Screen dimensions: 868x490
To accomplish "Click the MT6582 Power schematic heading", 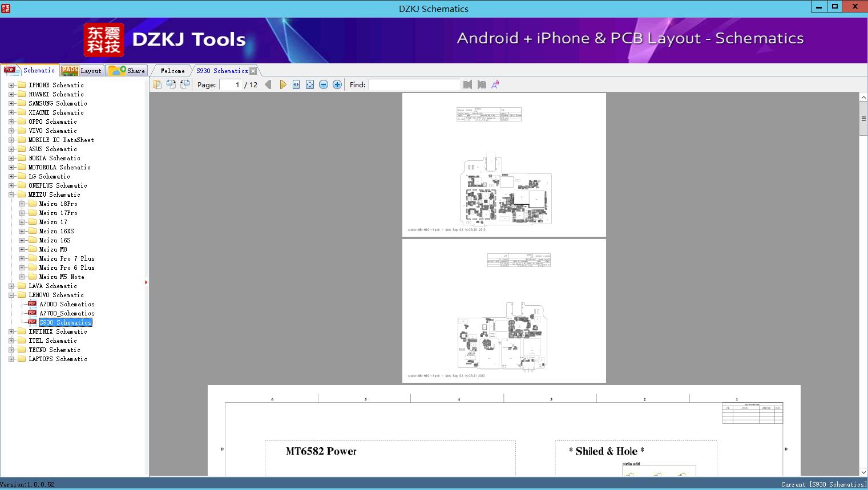I will click(321, 451).
